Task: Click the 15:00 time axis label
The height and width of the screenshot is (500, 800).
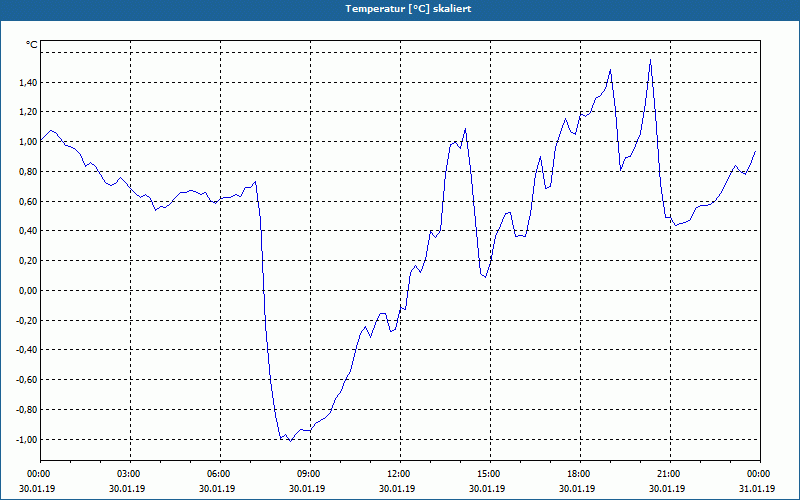Action: [x=490, y=474]
